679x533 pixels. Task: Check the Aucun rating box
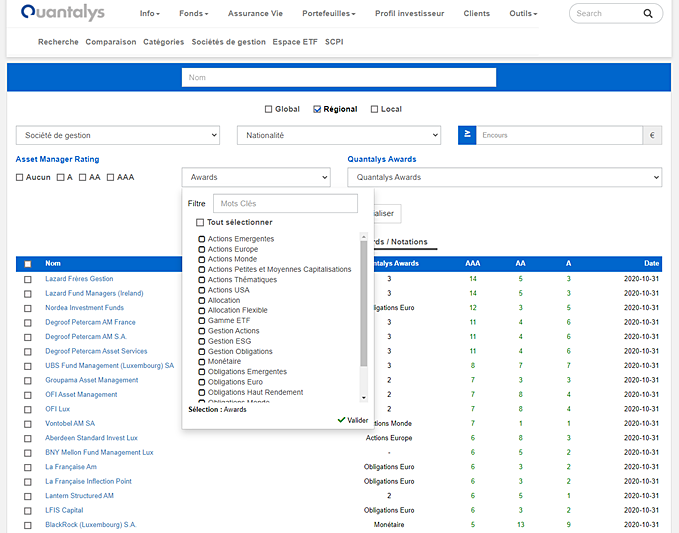19,177
